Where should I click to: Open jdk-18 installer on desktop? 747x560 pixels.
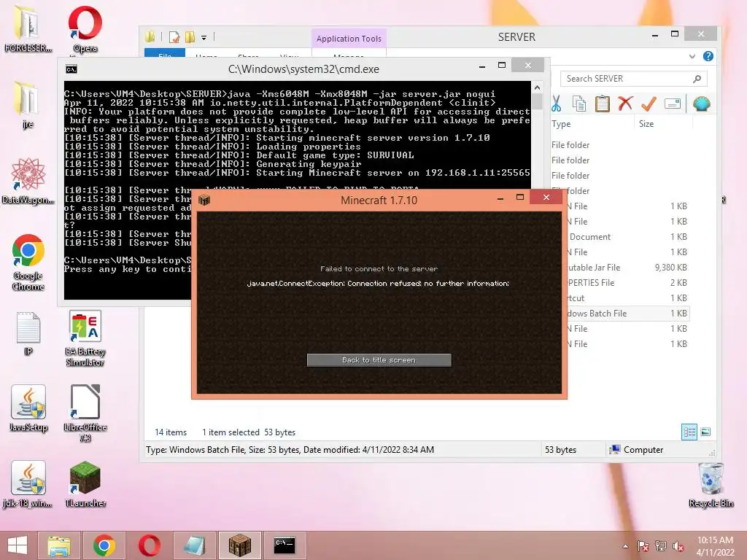[28, 484]
